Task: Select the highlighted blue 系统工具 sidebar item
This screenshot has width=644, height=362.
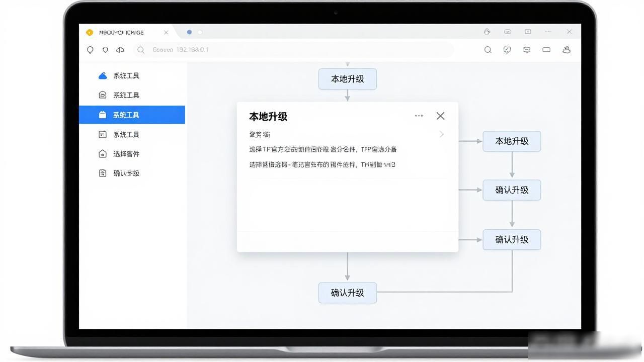Action: pos(132,115)
